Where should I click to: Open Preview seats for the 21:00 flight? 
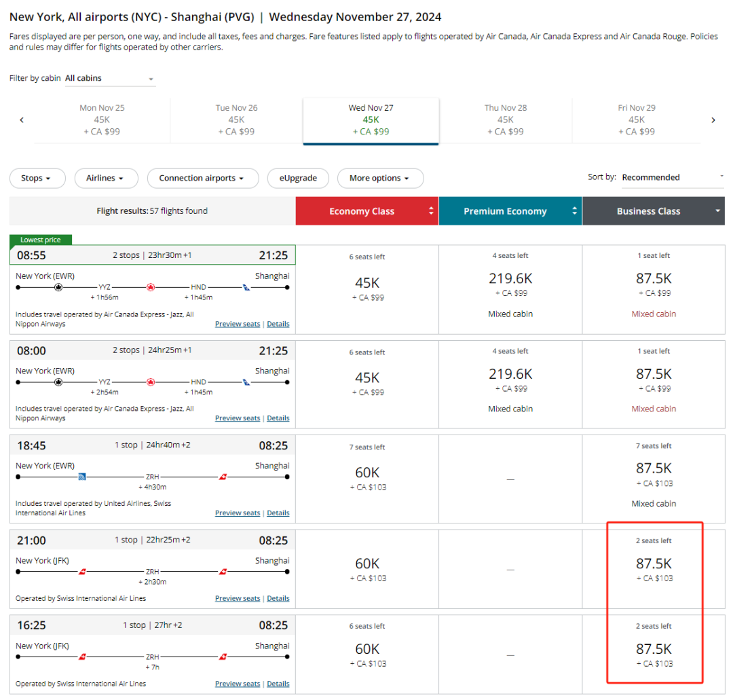click(237, 599)
